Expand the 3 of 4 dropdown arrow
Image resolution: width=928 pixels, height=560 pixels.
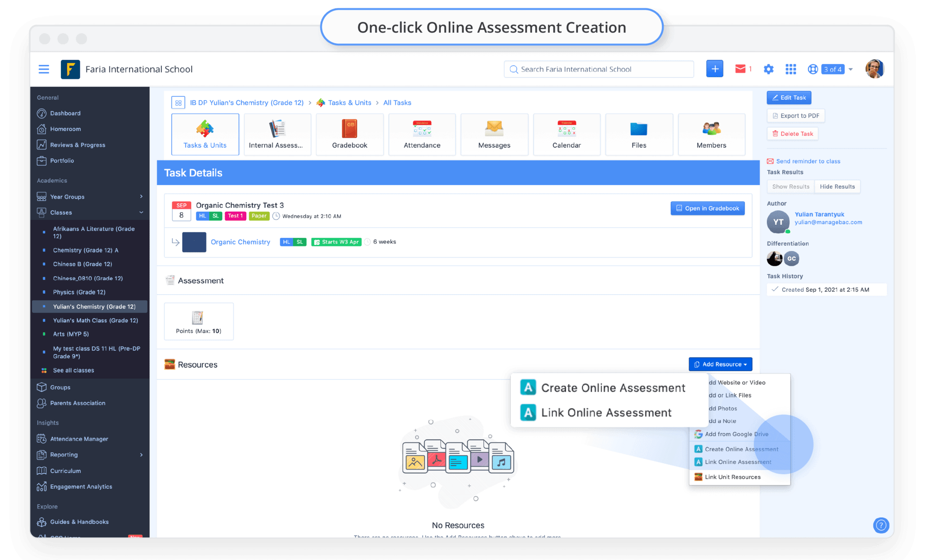tap(851, 69)
